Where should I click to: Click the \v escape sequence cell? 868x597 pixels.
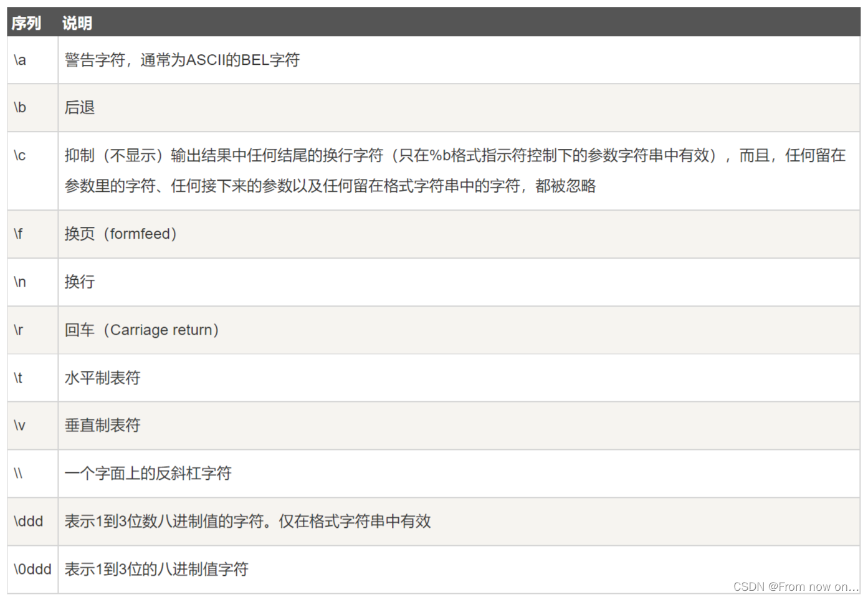click(x=19, y=425)
